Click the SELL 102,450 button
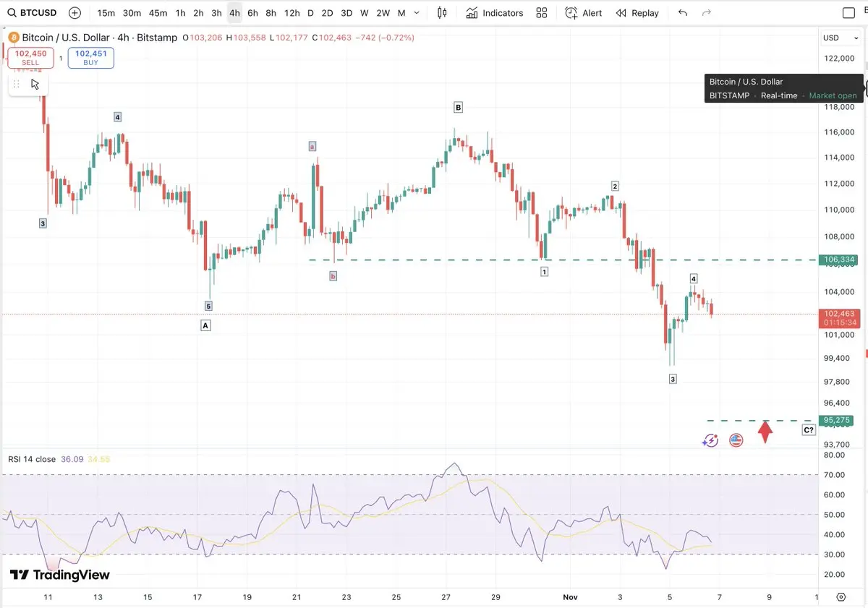Viewport: 868px width, 608px height. tap(30, 58)
